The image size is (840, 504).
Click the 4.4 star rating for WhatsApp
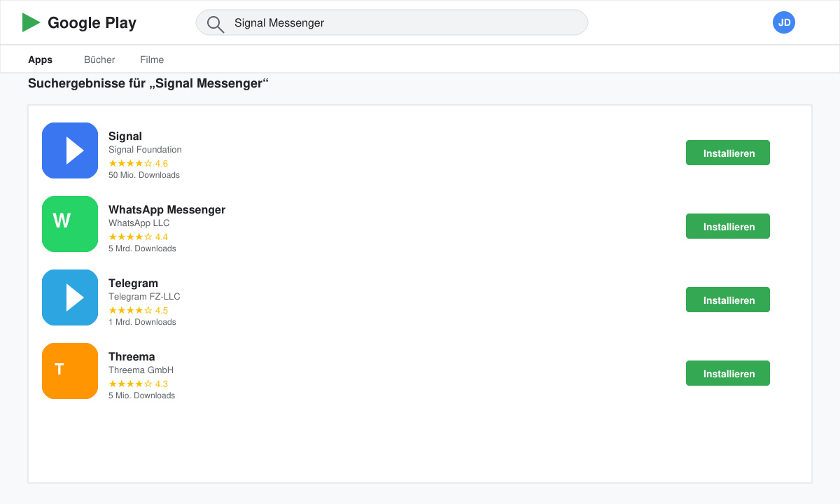pyautogui.click(x=138, y=237)
